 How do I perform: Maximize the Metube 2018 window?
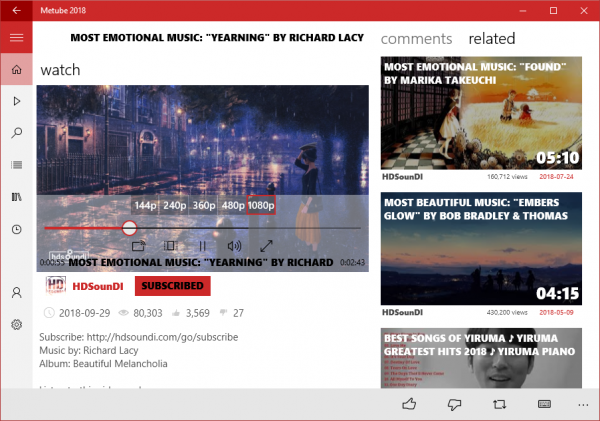[x=553, y=10]
